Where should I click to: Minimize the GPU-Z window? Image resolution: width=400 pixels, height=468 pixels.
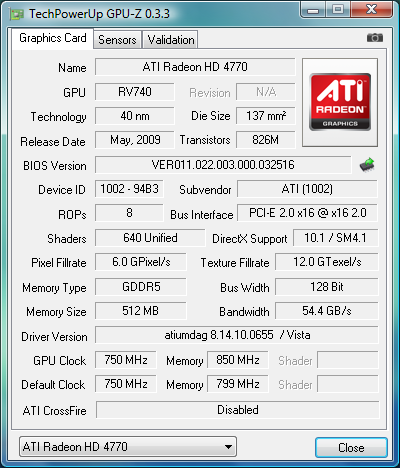313,10
